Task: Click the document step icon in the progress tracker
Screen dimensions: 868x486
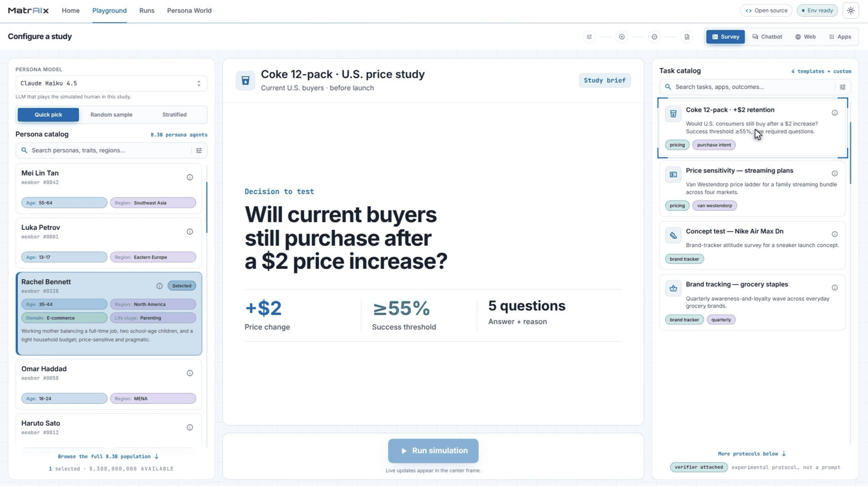Action: (687, 37)
